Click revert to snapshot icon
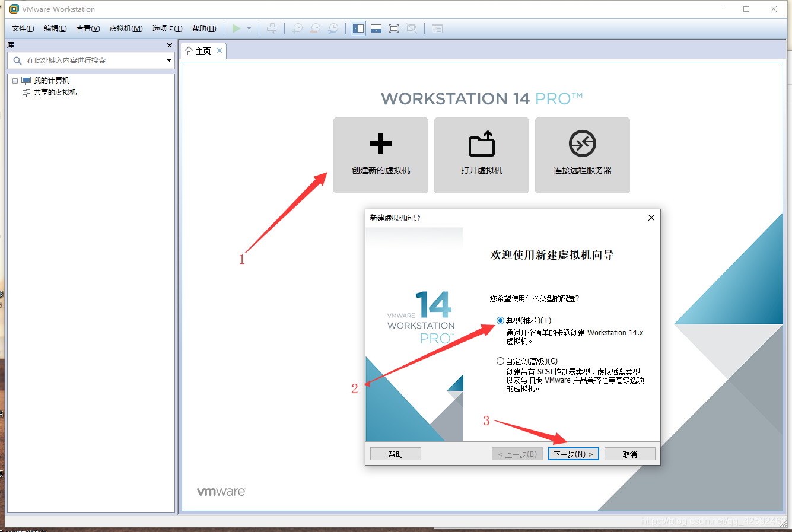Image resolution: width=792 pixels, height=532 pixels. [x=316, y=28]
